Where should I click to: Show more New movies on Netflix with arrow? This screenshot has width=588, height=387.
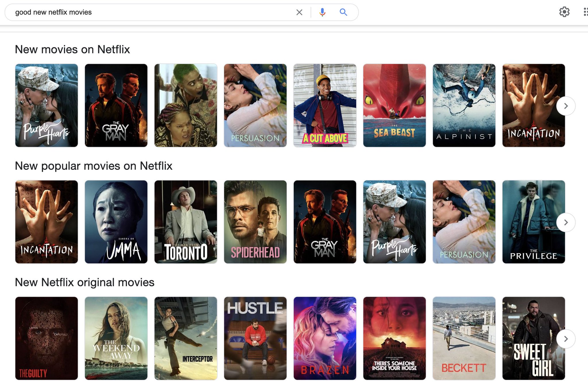tap(566, 106)
